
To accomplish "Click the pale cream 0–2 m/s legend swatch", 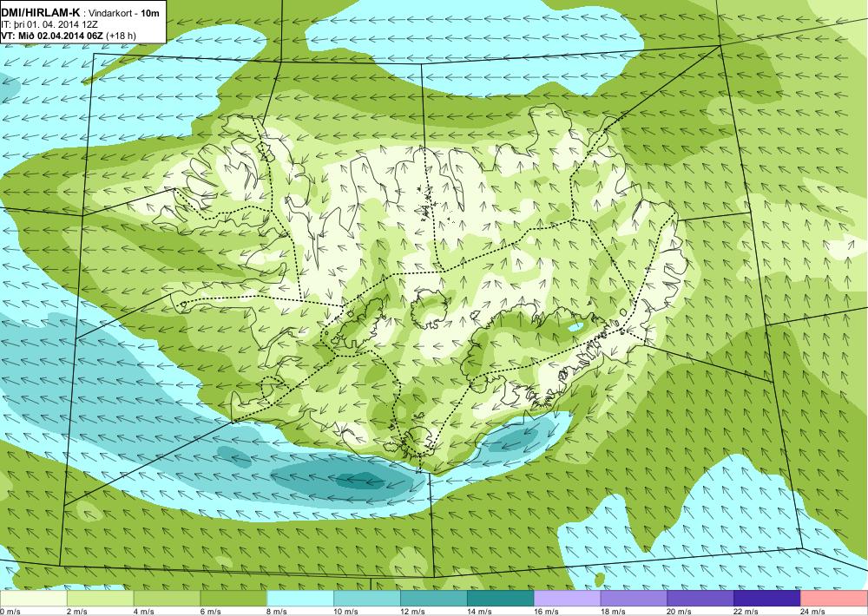I will click(x=33, y=599).
